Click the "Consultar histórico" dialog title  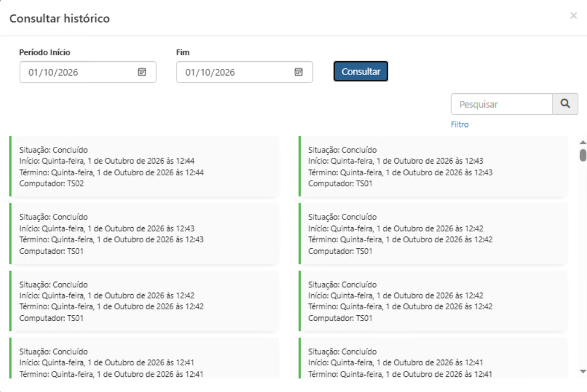[x=59, y=18]
